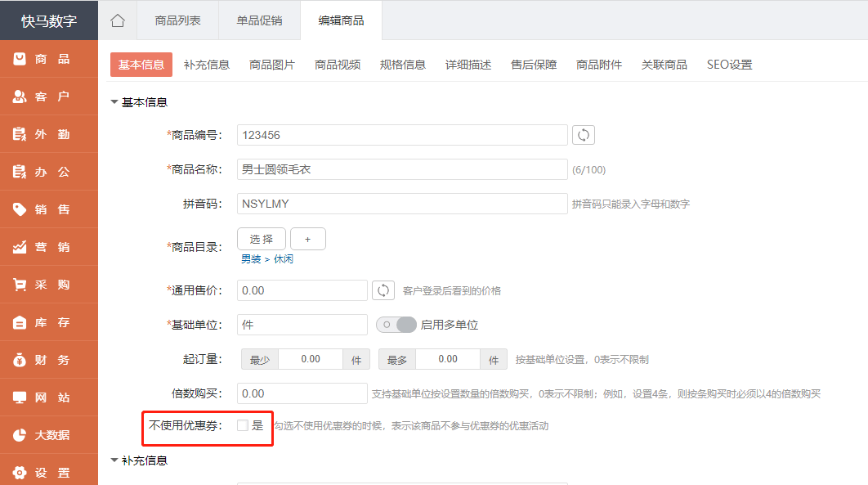Focus the 拼音码 input field
Image resolution: width=868 pixels, height=485 pixels.
click(402, 204)
